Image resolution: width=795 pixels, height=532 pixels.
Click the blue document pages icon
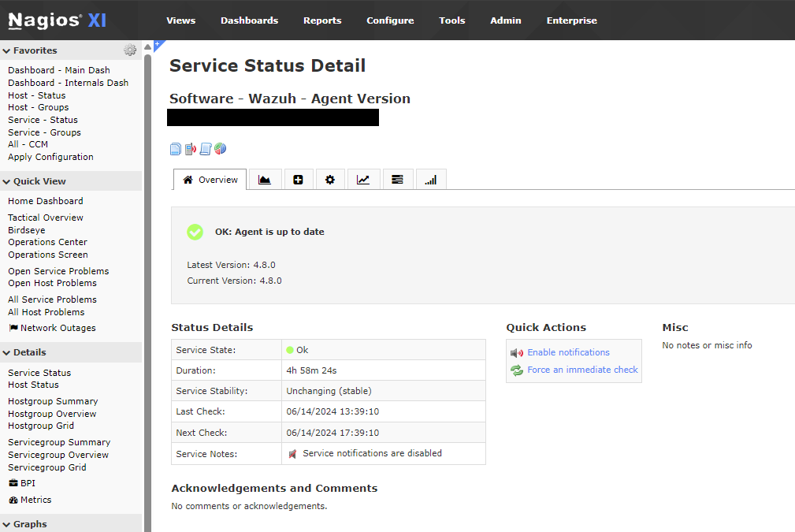point(176,149)
